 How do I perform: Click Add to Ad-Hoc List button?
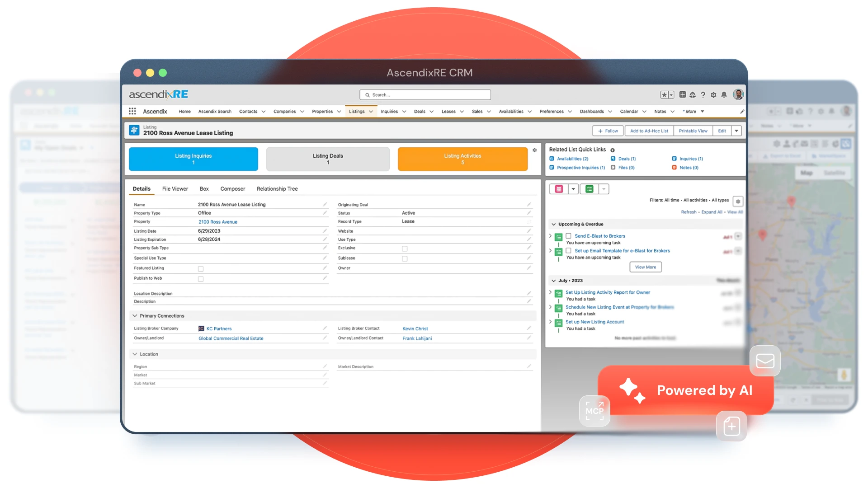coord(649,131)
